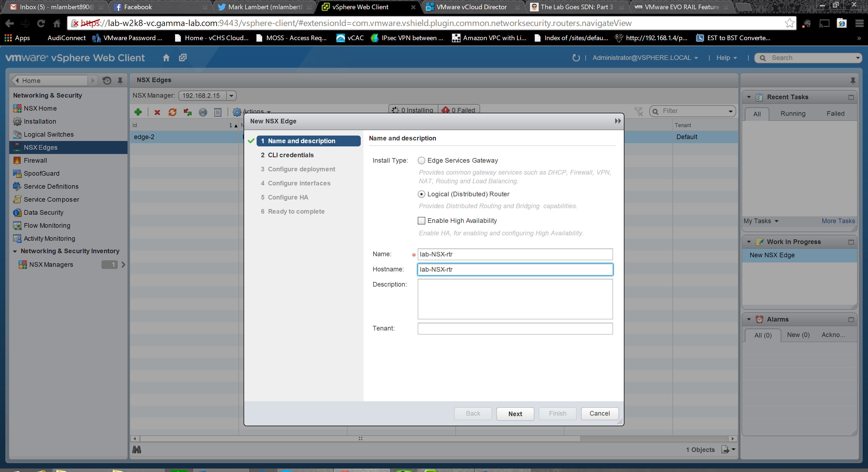Collapse Networking & Security Inventory tree
This screenshot has height=472, width=868.
pyautogui.click(x=15, y=251)
